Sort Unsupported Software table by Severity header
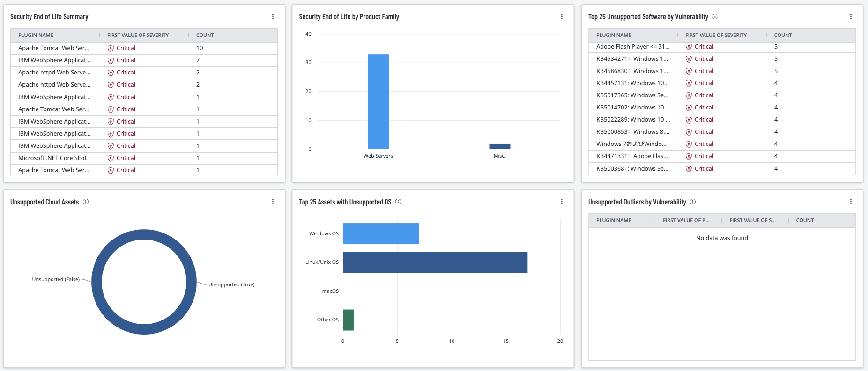 tap(716, 35)
